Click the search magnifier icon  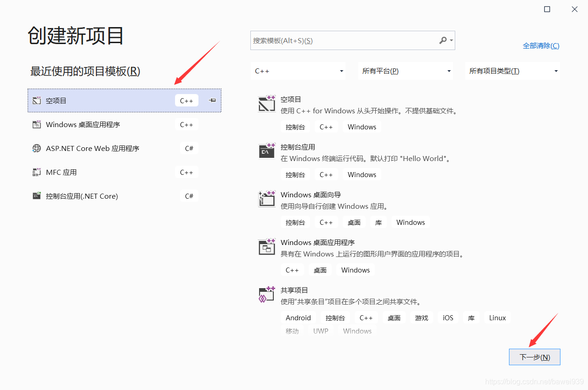click(443, 40)
